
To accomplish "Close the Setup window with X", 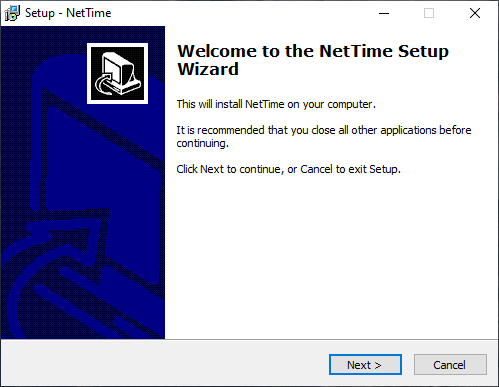I will (x=475, y=13).
